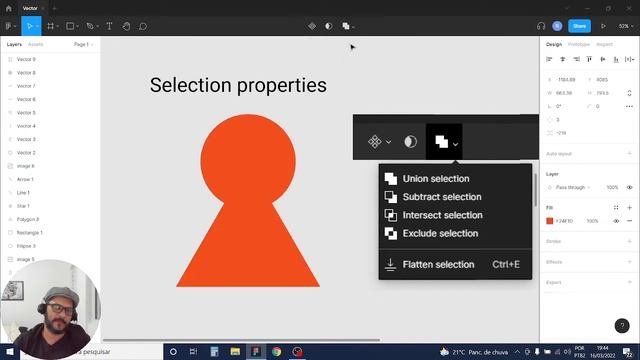Click the Task View taskbar icon
The width and height of the screenshot is (640, 360).
click(x=193, y=351)
